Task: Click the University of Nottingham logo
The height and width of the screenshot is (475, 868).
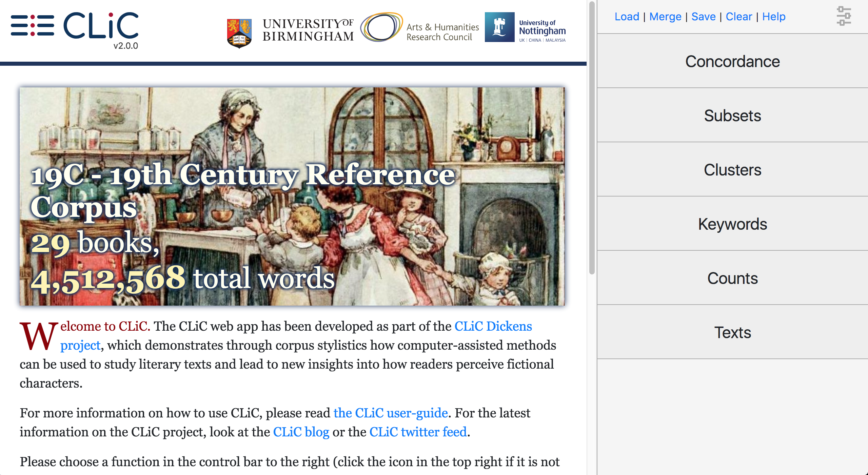Action: point(525,28)
